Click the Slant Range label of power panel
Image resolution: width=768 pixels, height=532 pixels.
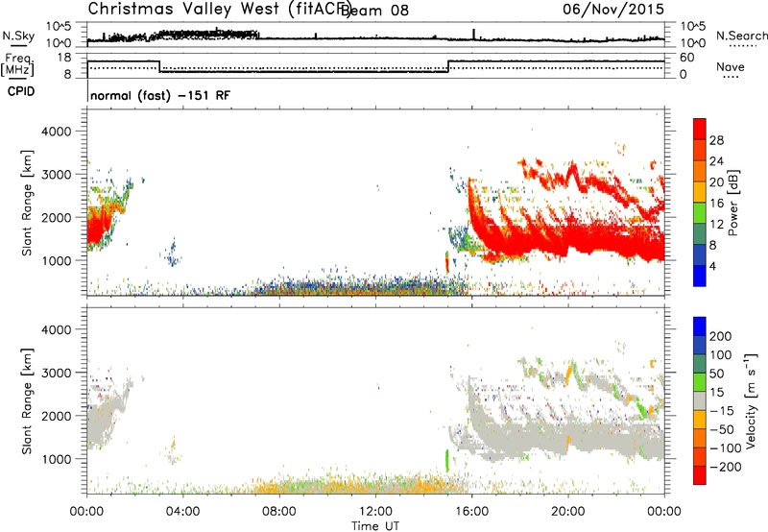(x=27, y=203)
